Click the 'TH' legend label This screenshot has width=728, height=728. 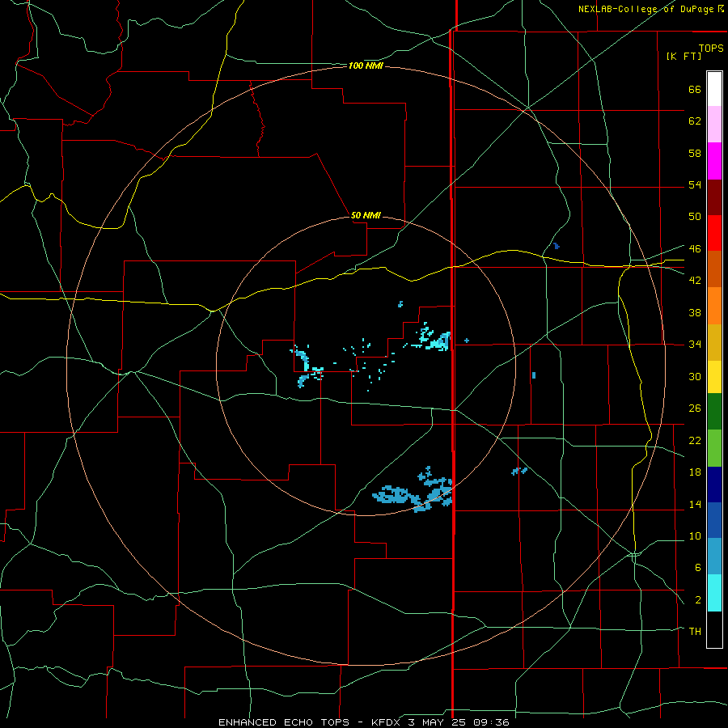coord(695,632)
